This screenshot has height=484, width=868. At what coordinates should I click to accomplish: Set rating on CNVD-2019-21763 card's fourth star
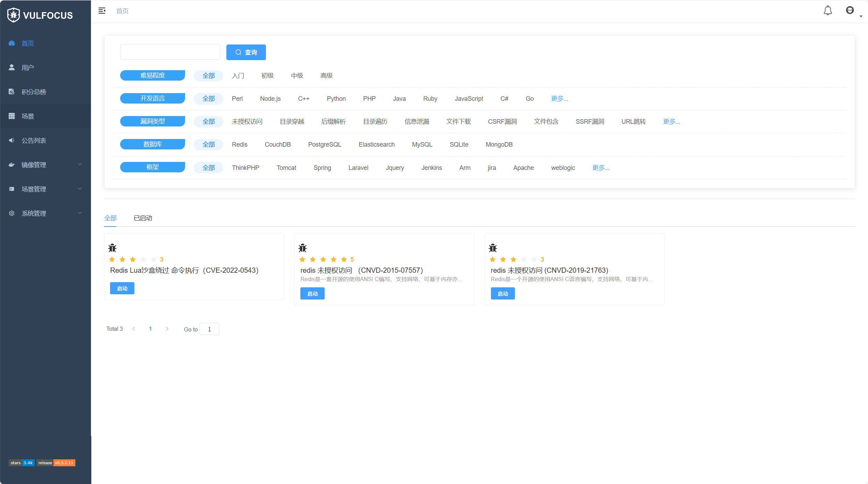[524, 260]
